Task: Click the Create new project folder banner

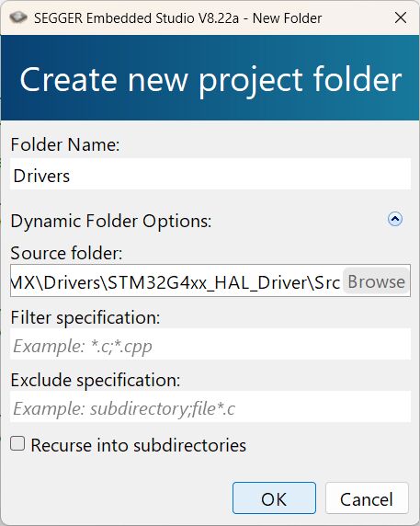Action: click(210, 78)
